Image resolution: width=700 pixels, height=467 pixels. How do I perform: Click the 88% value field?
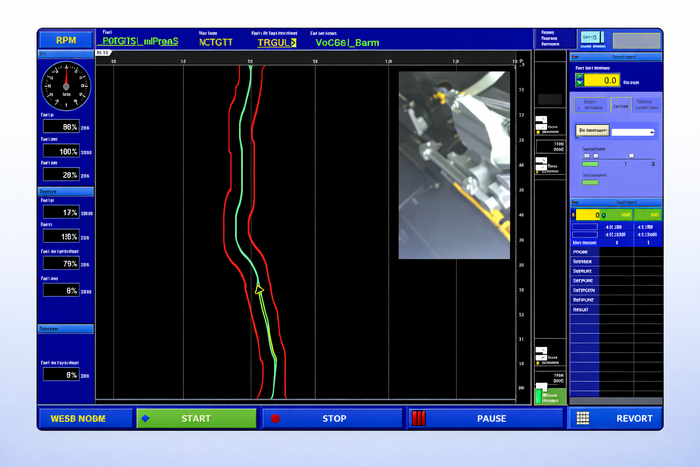coord(61,127)
